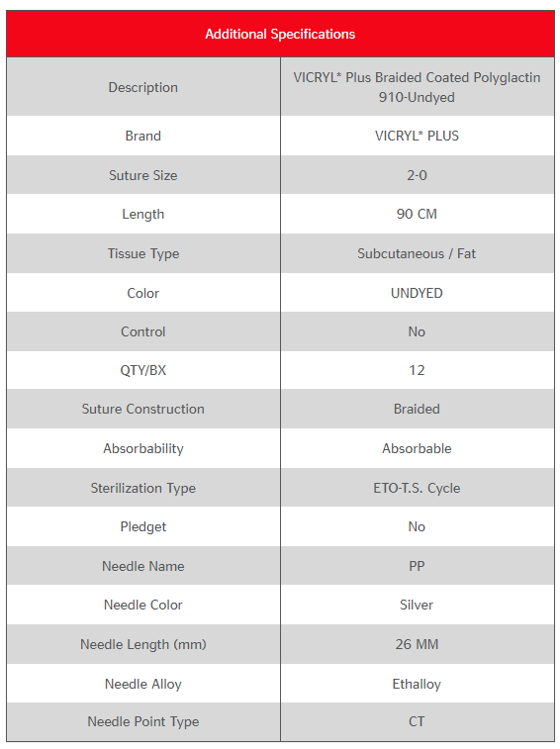Click the 2-0 suture size value
Viewport: 560px width, 749px height.
pos(417,175)
